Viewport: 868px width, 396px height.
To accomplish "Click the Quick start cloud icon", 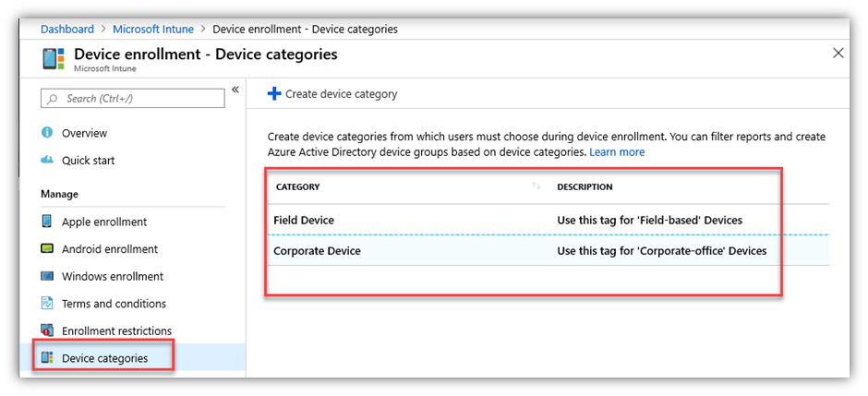I will (47, 160).
